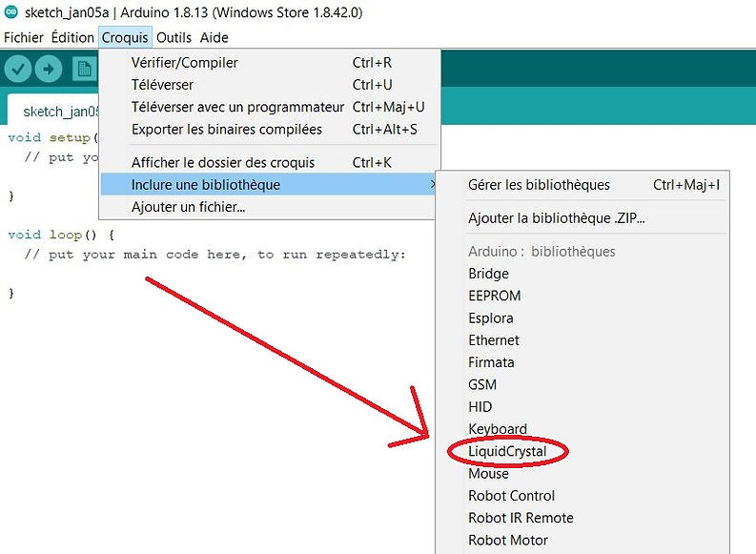
Task: Click the Upload arrow toolbar icon
Action: coord(49,69)
